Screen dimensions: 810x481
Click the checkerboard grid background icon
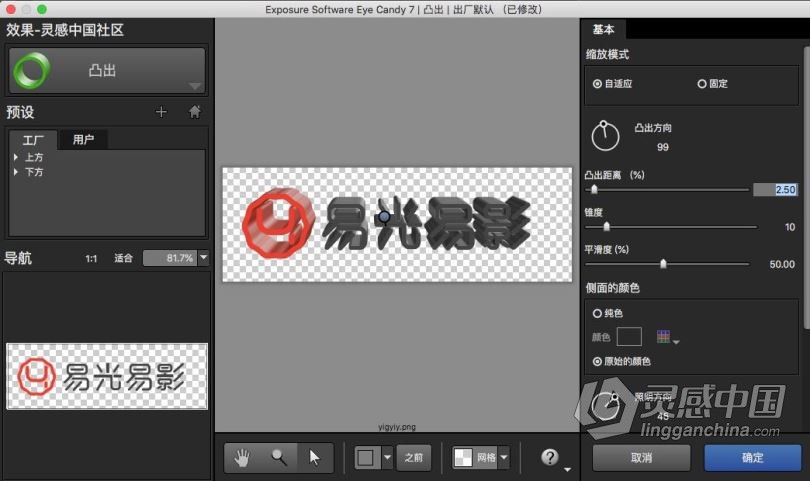tap(463, 457)
